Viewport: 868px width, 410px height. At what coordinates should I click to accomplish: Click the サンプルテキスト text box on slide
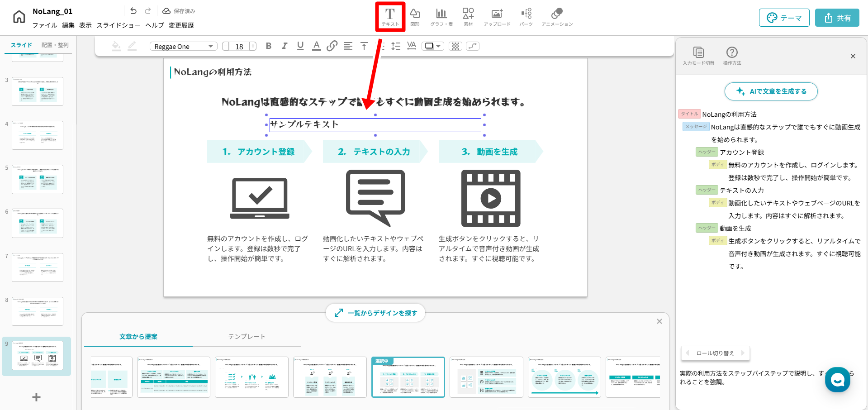pyautogui.click(x=375, y=125)
